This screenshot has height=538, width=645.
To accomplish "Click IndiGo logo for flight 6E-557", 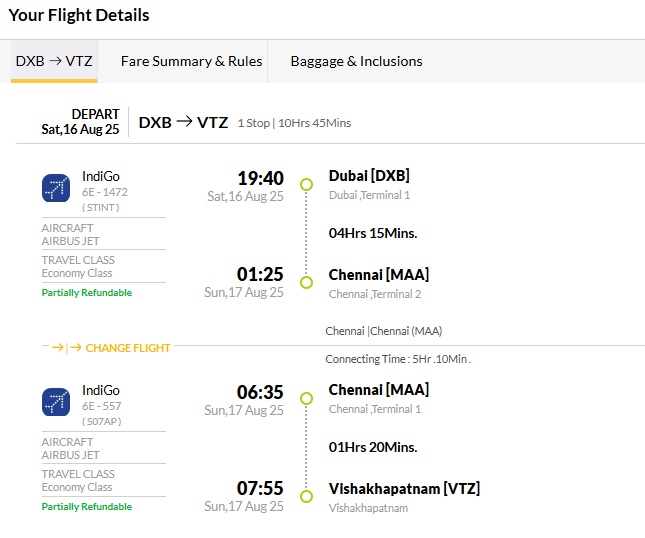I will pyautogui.click(x=56, y=402).
